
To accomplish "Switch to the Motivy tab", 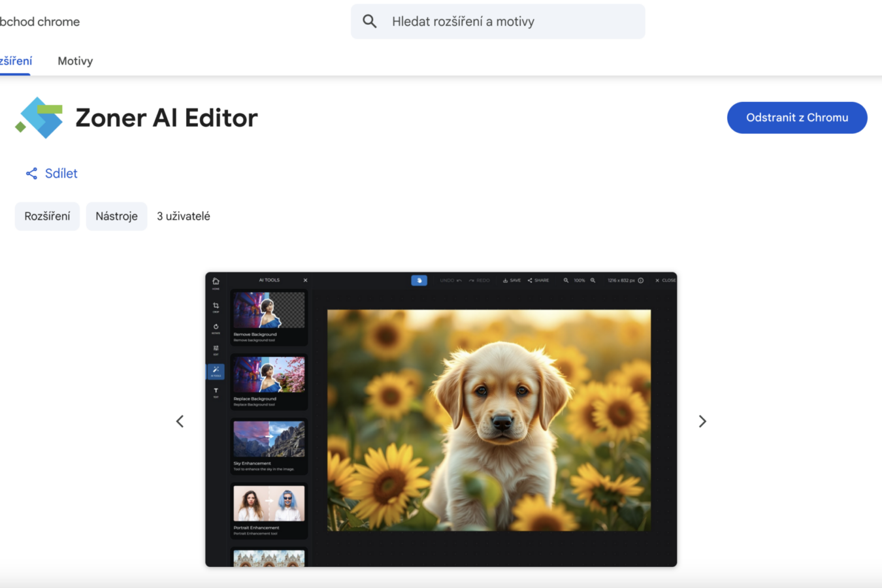I will 75,61.
